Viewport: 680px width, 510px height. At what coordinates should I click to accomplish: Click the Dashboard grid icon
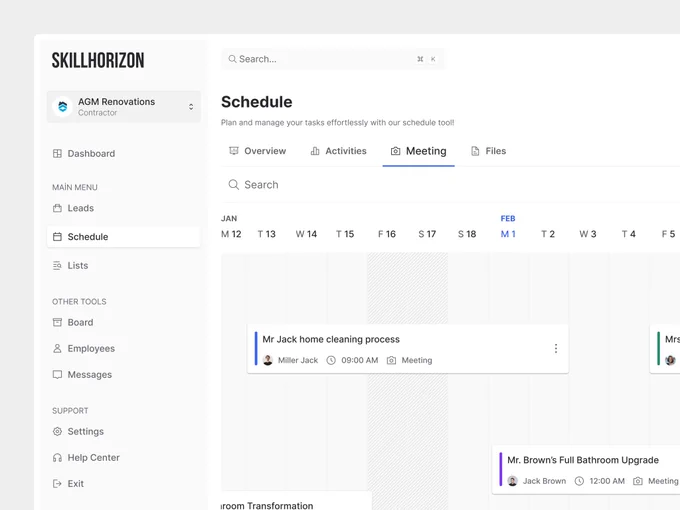[57, 154]
